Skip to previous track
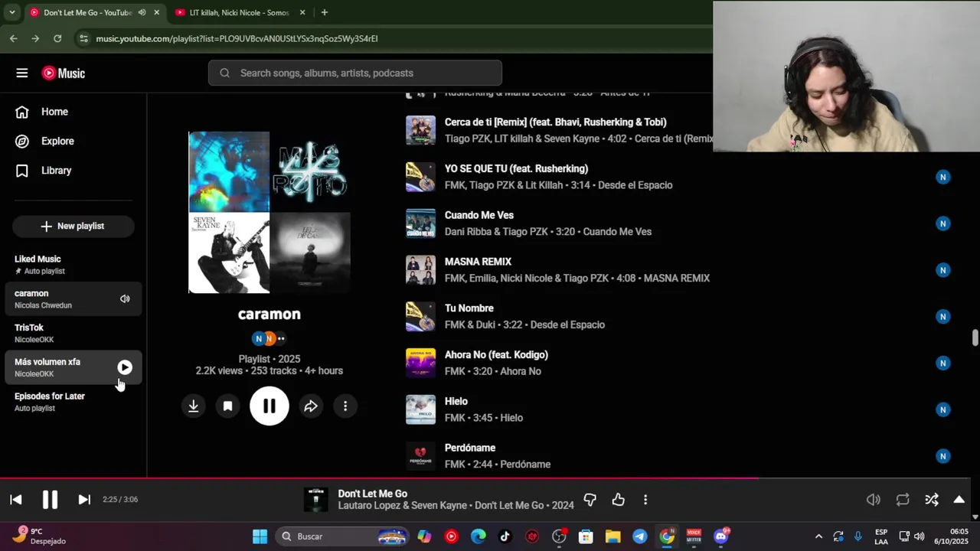The width and height of the screenshot is (980, 551). tap(16, 500)
